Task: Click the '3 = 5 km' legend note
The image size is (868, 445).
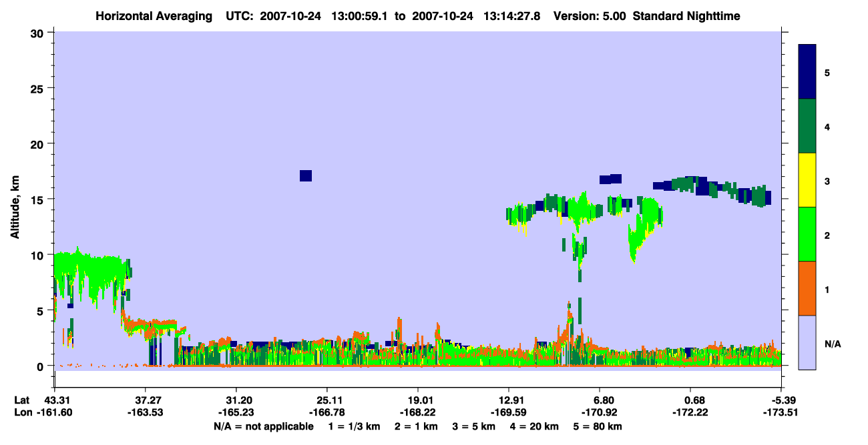Action: pos(476,426)
